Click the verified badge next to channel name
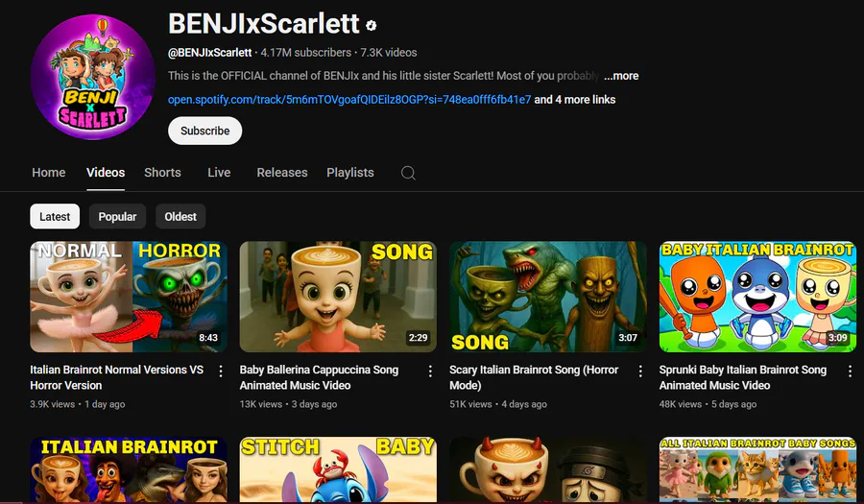This screenshot has height=504, width=864. (x=372, y=25)
